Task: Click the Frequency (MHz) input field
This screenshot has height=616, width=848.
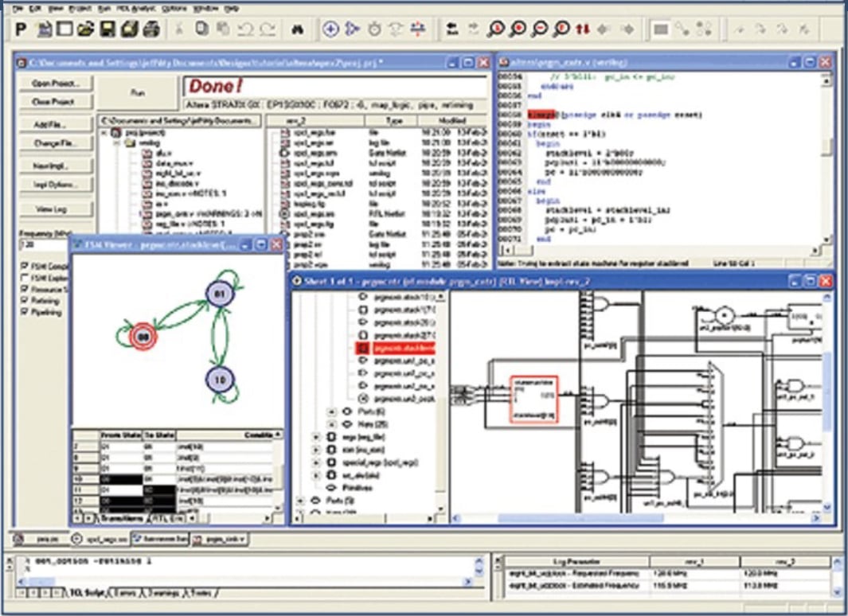Action: tap(40, 246)
